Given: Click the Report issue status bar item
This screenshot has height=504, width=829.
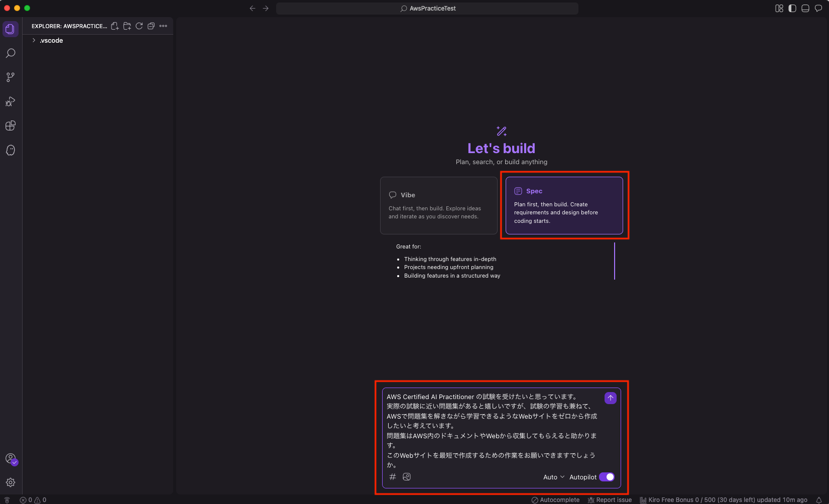Looking at the screenshot, I should [x=609, y=499].
